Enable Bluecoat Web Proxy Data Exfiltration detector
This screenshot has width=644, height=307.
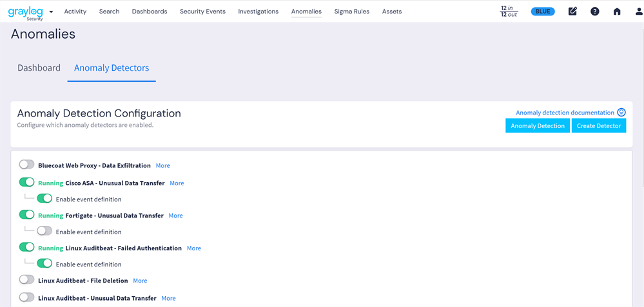tap(26, 165)
